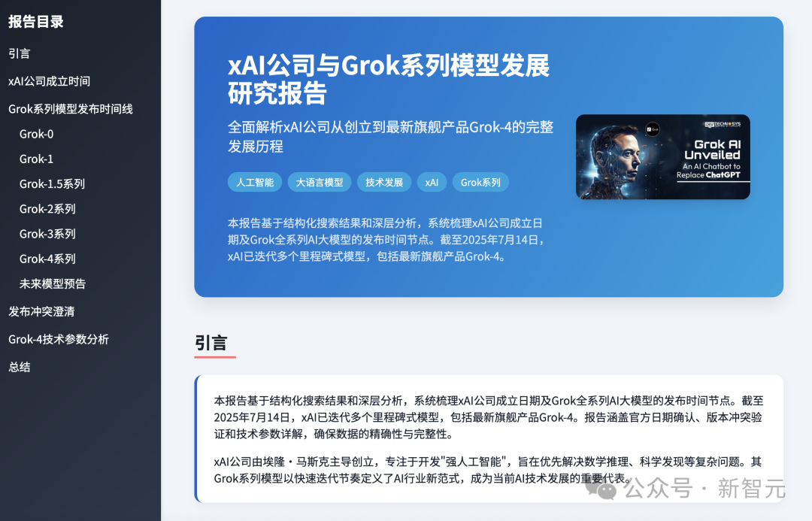Viewport: 812px width, 521px height.
Task: Open 未来模型预告 in the sidebar
Action: (53, 283)
